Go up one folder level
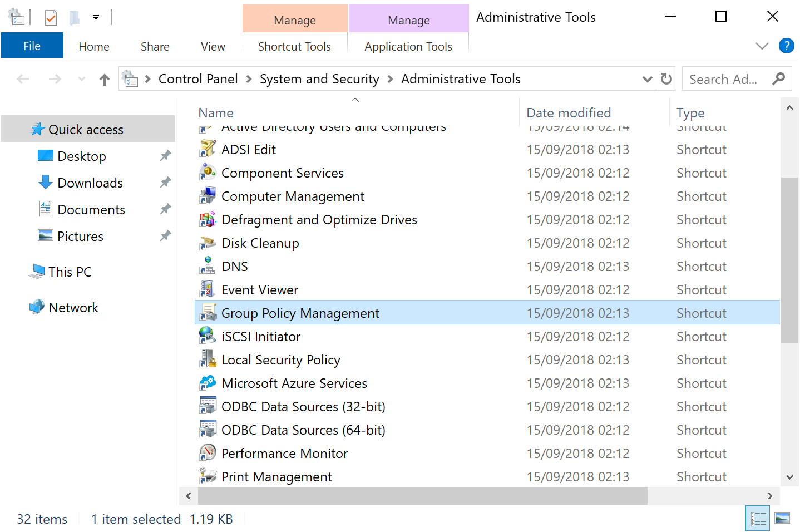The image size is (800, 532). click(x=104, y=79)
